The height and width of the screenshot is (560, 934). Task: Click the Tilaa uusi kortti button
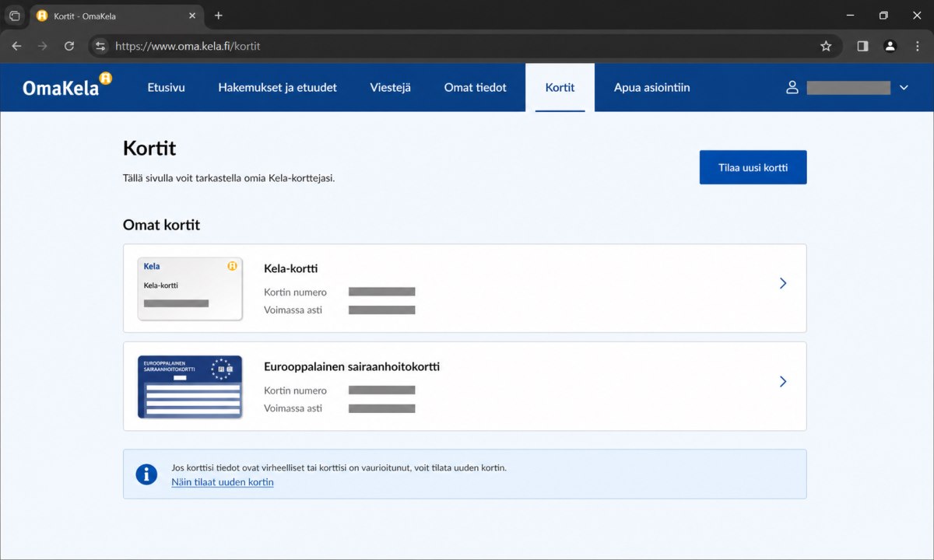(x=753, y=167)
